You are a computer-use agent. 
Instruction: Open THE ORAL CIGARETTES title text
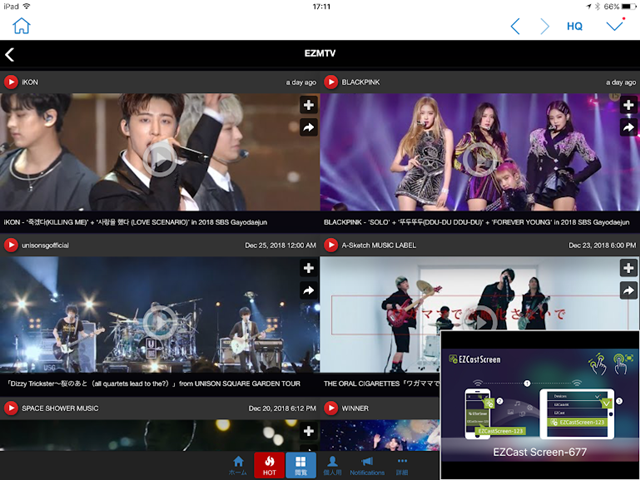pyautogui.click(x=382, y=384)
